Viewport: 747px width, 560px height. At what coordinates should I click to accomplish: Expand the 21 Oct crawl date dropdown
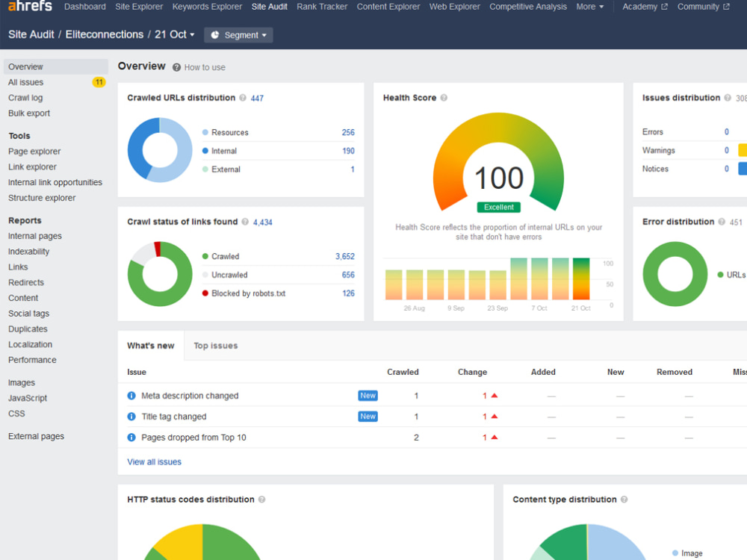tap(174, 35)
